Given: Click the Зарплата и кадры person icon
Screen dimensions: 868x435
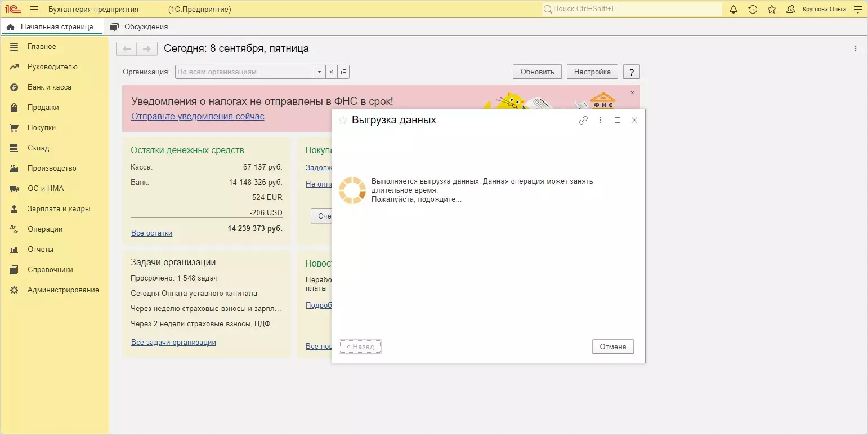Looking at the screenshot, I should pyautogui.click(x=15, y=209).
